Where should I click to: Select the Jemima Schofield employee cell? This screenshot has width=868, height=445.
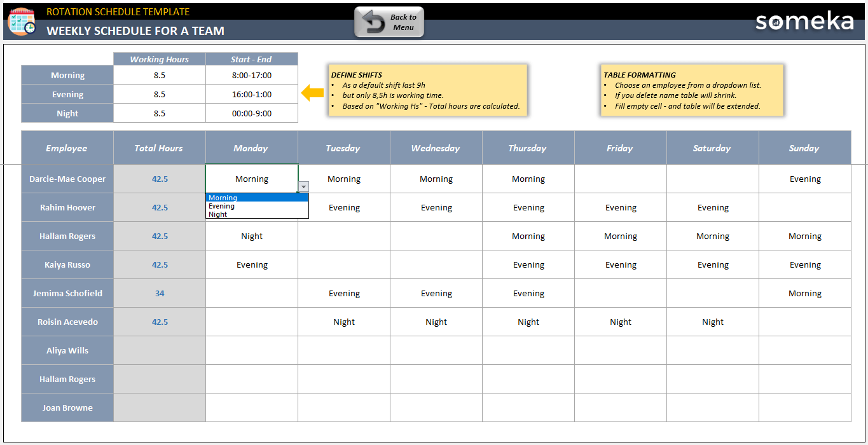point(67,293)
